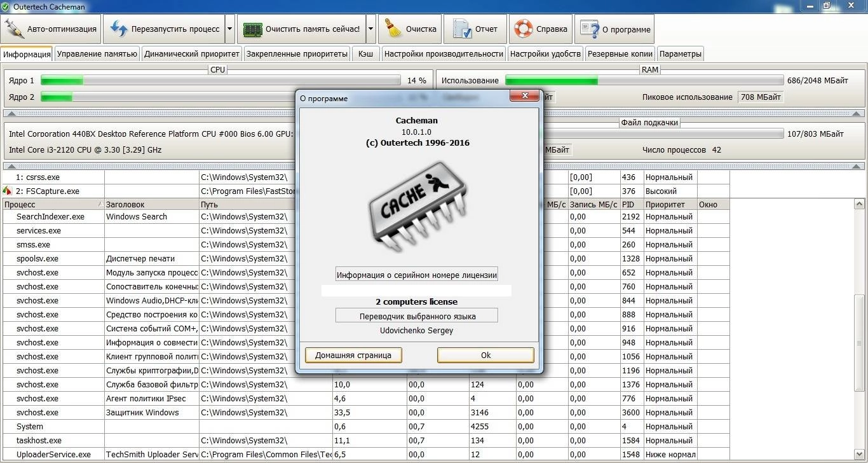The height and width of the screenshot is (463, 868).
Task: Click the Outertech Cacheman title bar icon
Action: pos(6,6)
